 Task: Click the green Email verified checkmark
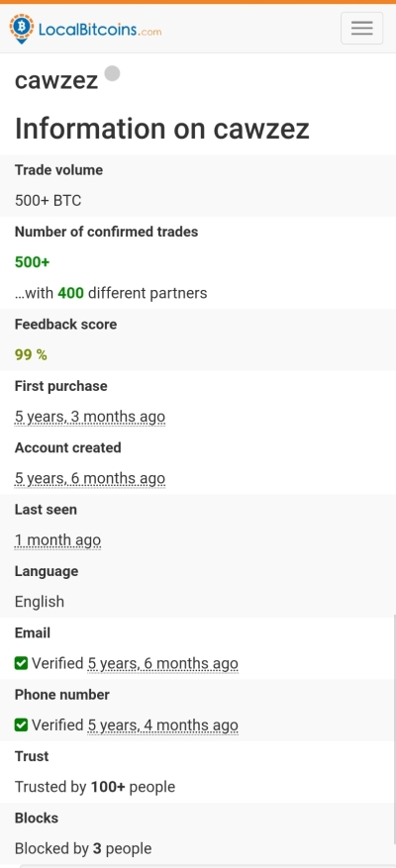click(x=21, y=663)
